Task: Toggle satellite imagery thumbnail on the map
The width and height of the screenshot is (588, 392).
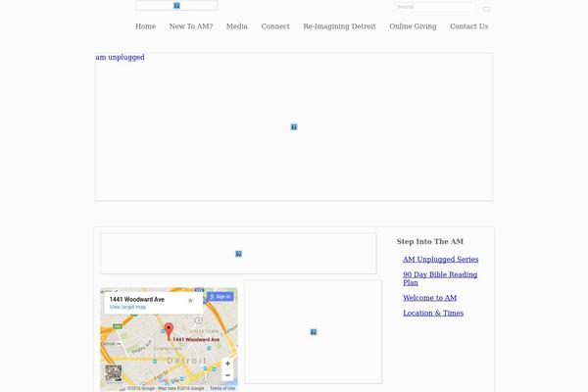Action: coord(114,372)
